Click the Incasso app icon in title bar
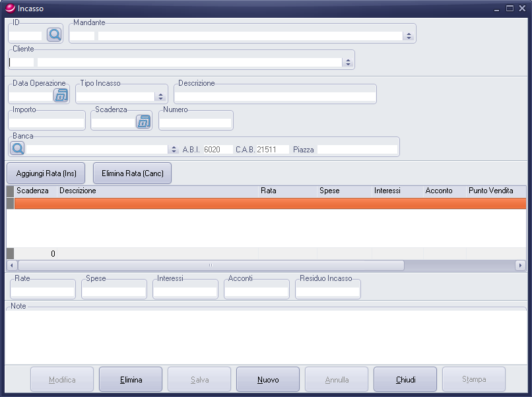The width and height of the screenshot is (532, 397). coord(9,9)
